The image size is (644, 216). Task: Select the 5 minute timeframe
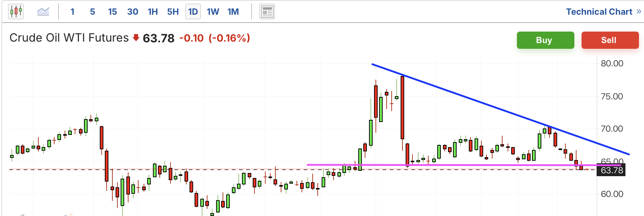pyautogui.click(x=93, y=12)
